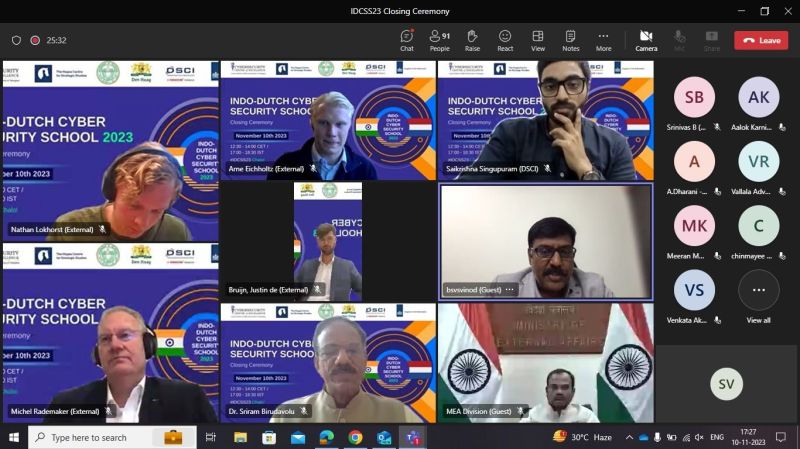Click the network tray icon
This screenshot has height=449, width=800.
pyautogui.click(x=686, y=437)
